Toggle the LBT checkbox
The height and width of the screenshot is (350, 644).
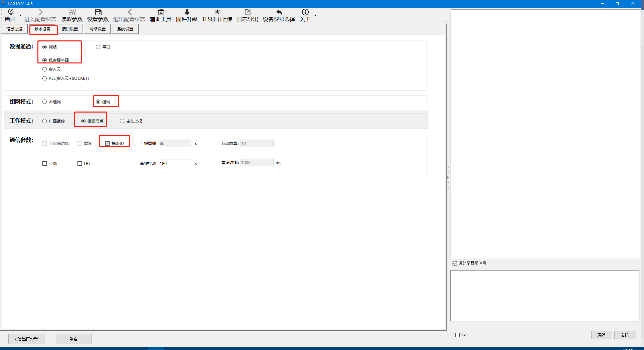tap(80, 164)
